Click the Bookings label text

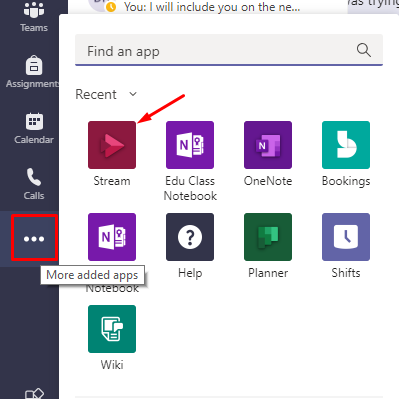click(346, 181)
